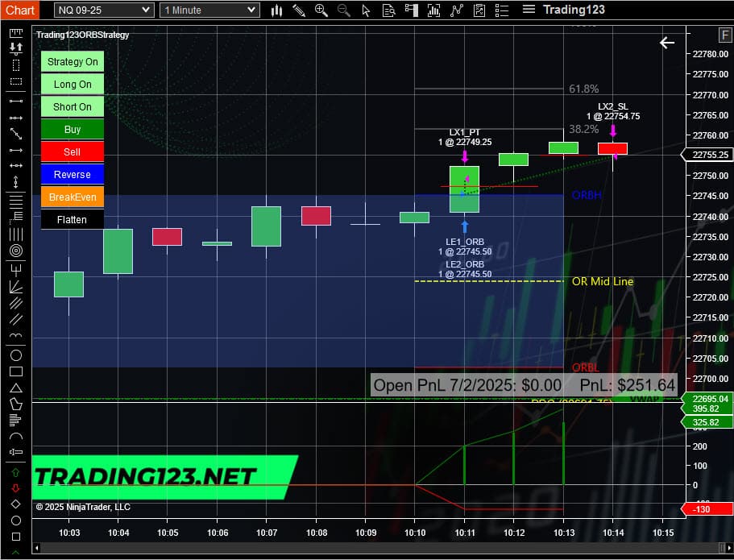The height and width of the screenshot is (560, 734).
Task: Select the Ellipse drawing tool
Action: click(x=16, y=355)
